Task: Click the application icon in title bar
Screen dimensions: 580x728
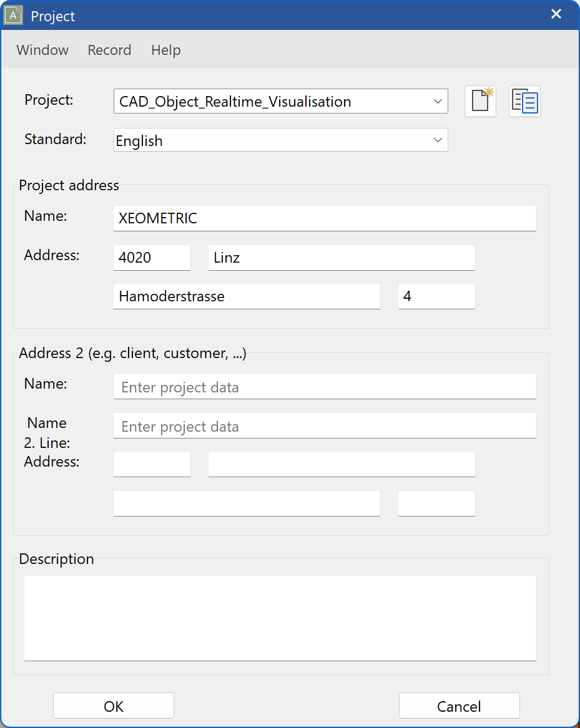Action: pos(14,16)
